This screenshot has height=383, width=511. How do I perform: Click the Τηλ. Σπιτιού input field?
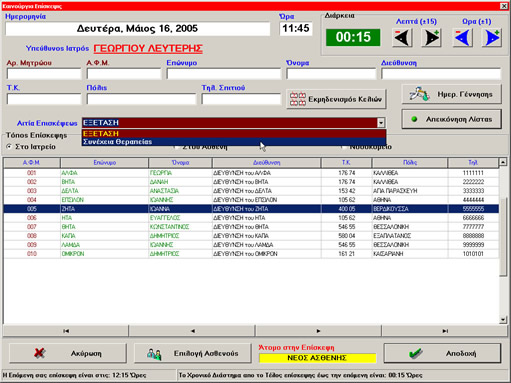[241, 99]
